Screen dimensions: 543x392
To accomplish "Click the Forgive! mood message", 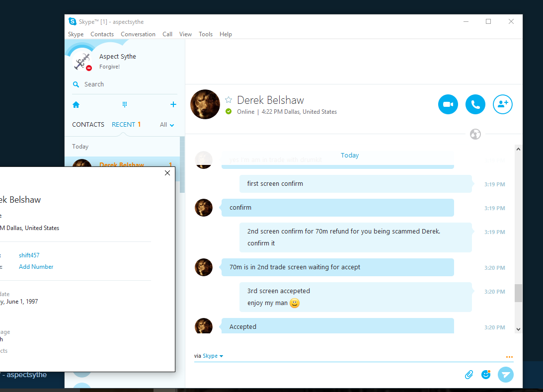I will coord(109,67).
